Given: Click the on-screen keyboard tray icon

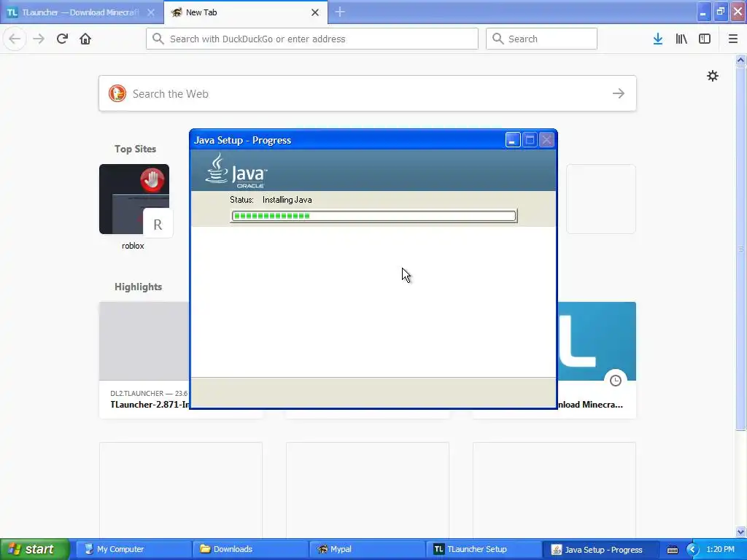Looking at the screenshot, I should coord(672,550).
